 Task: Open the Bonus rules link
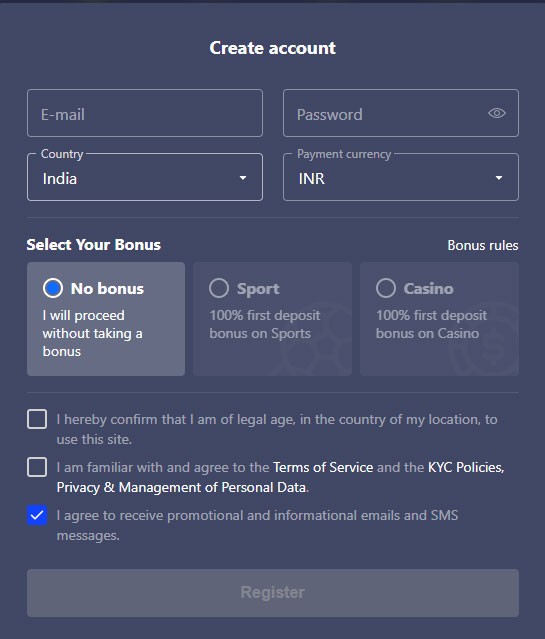483,245
